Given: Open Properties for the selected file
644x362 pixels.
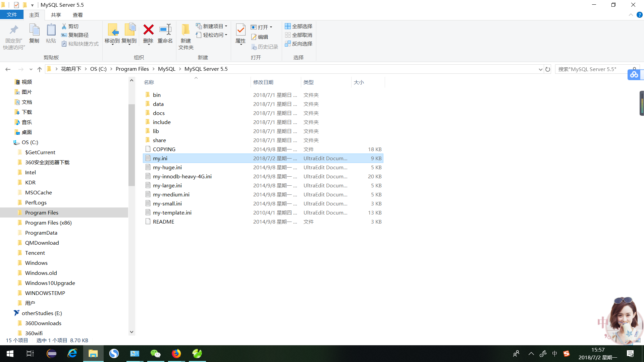Looking at the screenshot, I should pyautogui.click(x=240, y=34).
